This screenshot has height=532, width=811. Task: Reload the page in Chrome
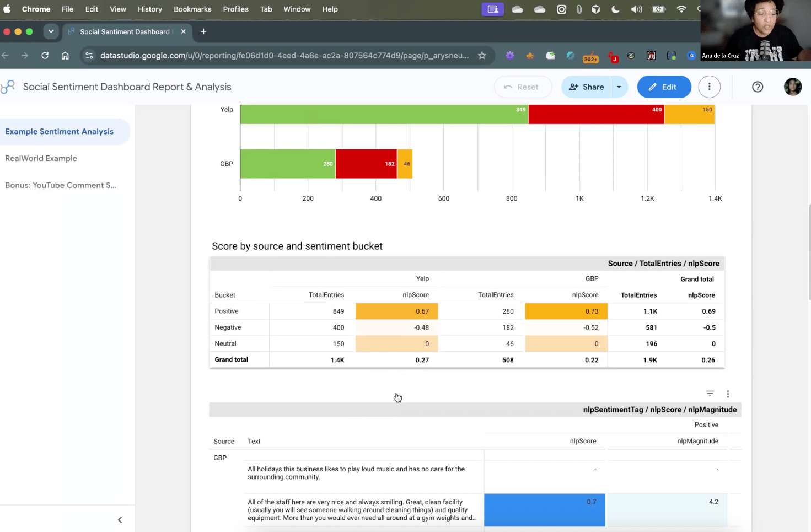click(45, 55)
